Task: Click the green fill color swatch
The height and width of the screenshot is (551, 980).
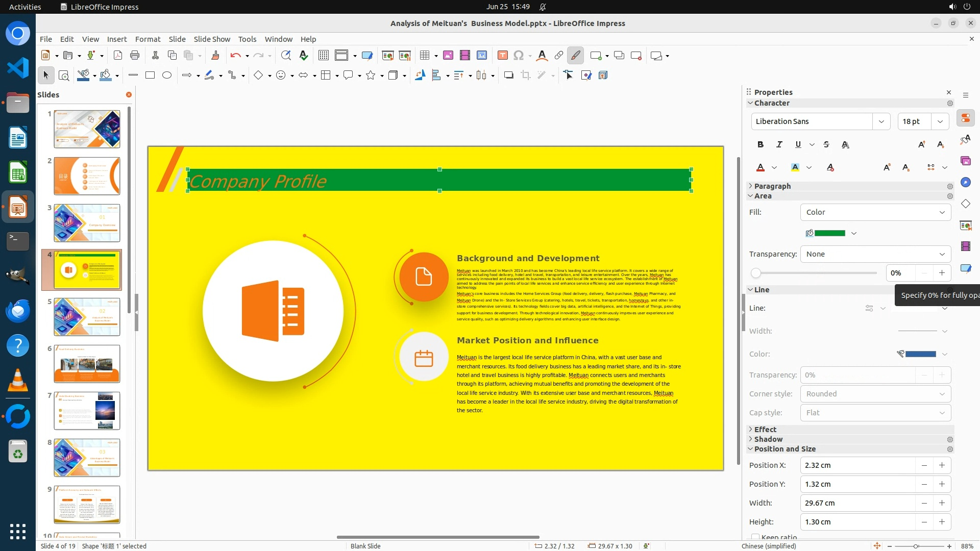Action: [x=830, y=233]
